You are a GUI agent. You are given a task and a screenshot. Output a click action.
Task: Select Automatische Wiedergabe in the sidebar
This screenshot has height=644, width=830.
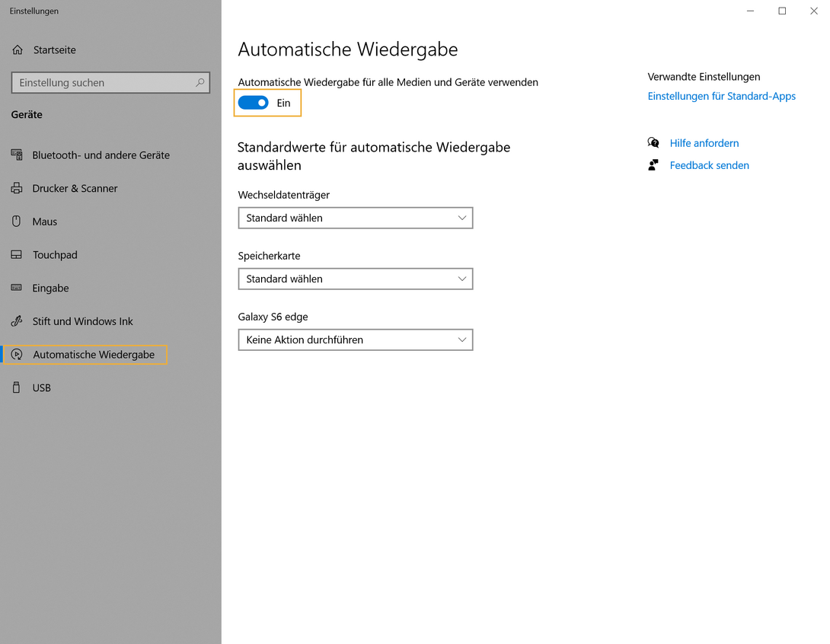(85, 354)
